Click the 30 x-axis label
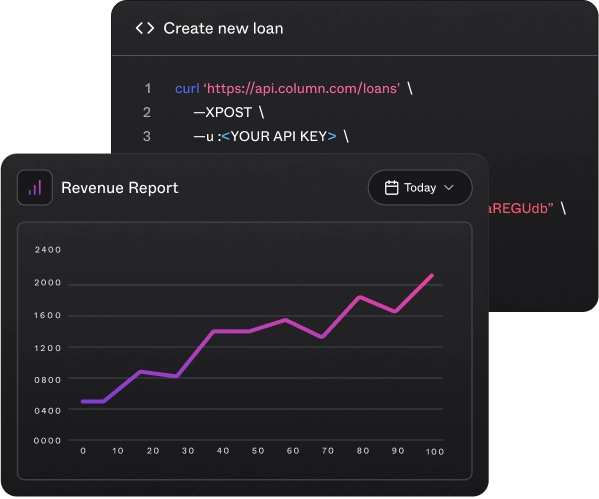The height and width of the screenshot is (499, 599). point(188,451)
